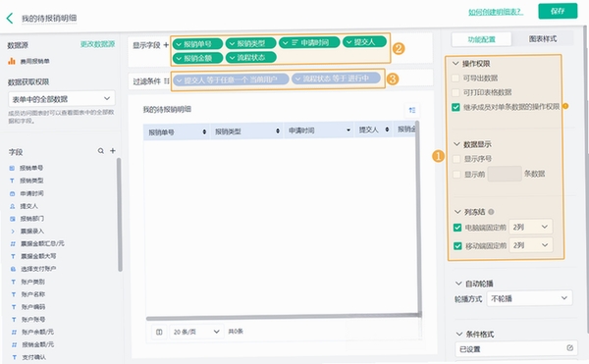
Task: Click the back arrow beside 我的待报销明细
Action: (10, 18)
